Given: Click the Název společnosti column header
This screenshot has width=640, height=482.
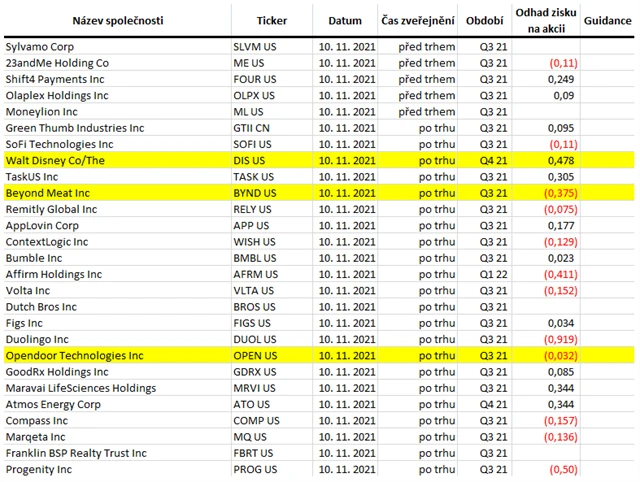Looking at the screenshot, I should 119,21.
